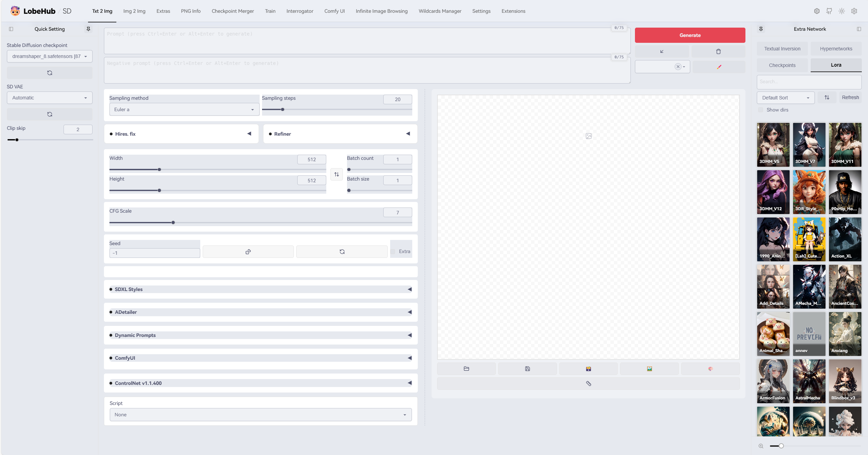Enable the Extra seed options checkbox
The image size is (868, 455).
(x=393, y=252)
